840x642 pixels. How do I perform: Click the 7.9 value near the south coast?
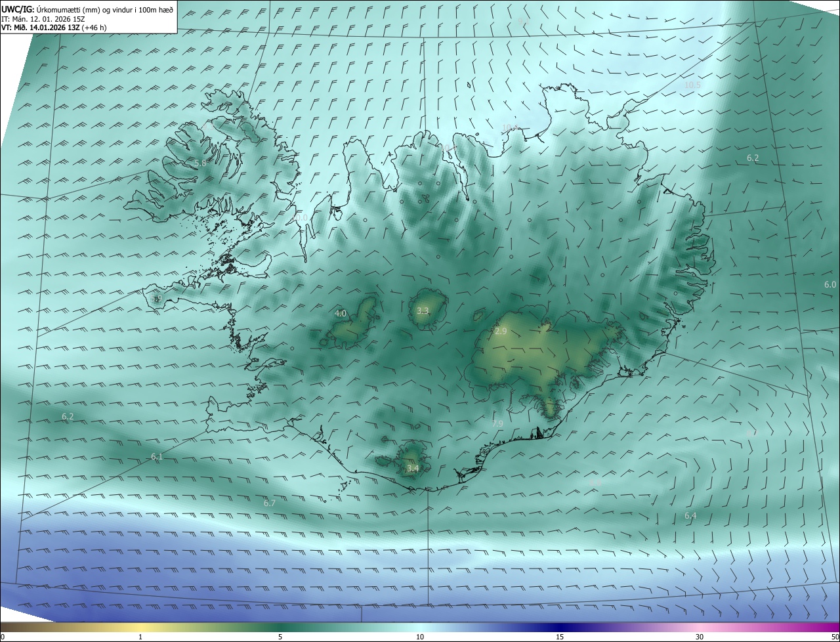[497, 424]
